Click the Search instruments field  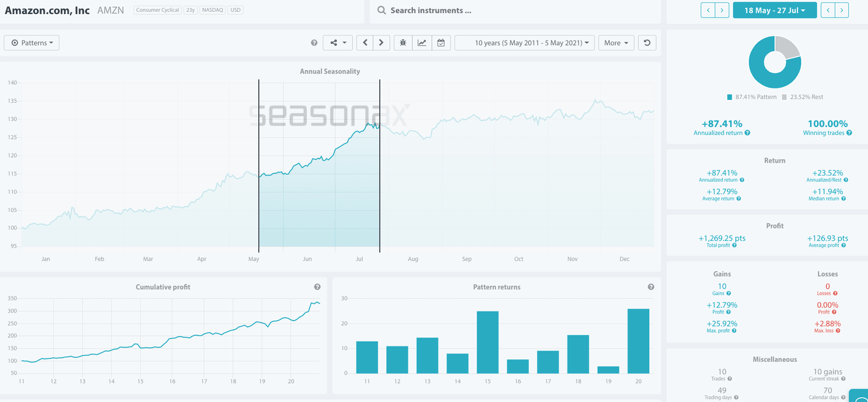coord(514,11)
